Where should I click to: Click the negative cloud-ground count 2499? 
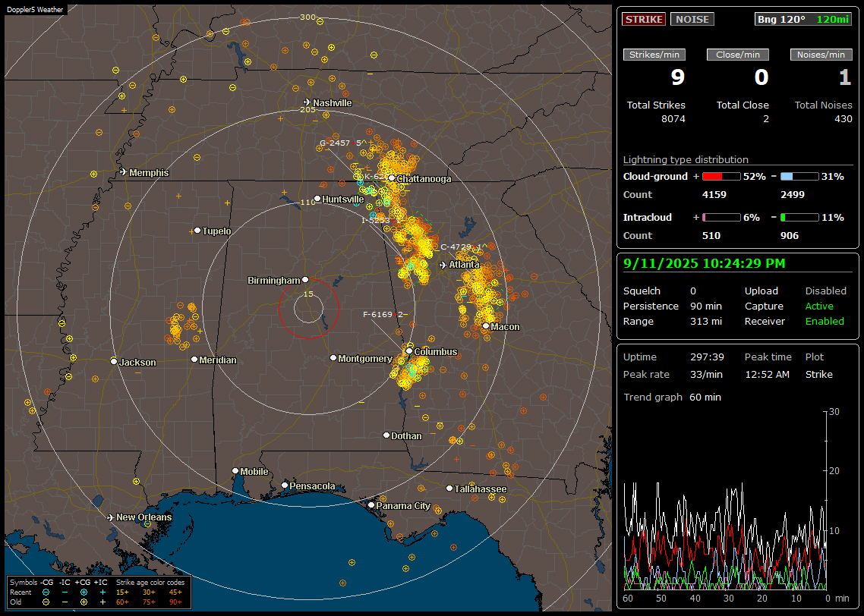click(x=793, y=195)
